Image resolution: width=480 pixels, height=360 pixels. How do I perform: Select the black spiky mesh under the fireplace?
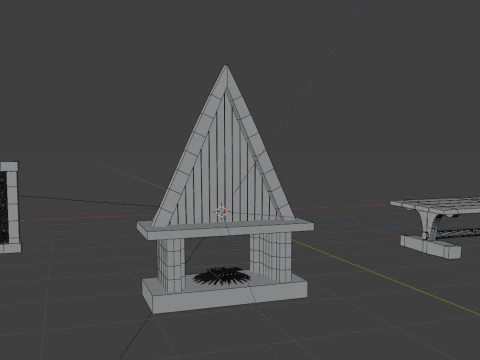coord(222,276)
